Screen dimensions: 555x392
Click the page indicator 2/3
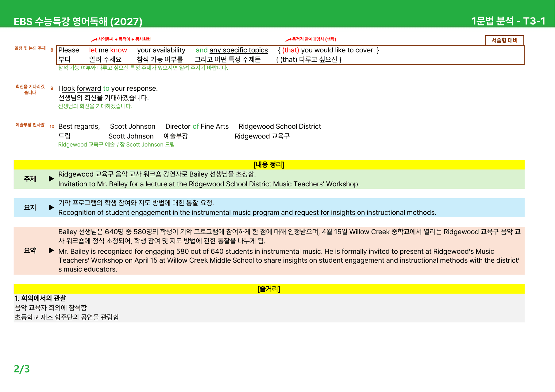pyautogui.click(x=22, y=369)
